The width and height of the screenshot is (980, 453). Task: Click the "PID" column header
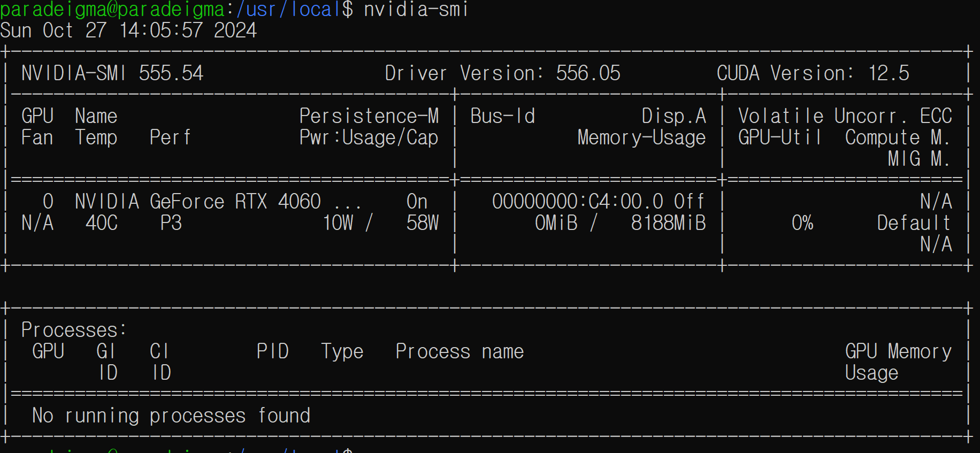[x=273, y=351]
